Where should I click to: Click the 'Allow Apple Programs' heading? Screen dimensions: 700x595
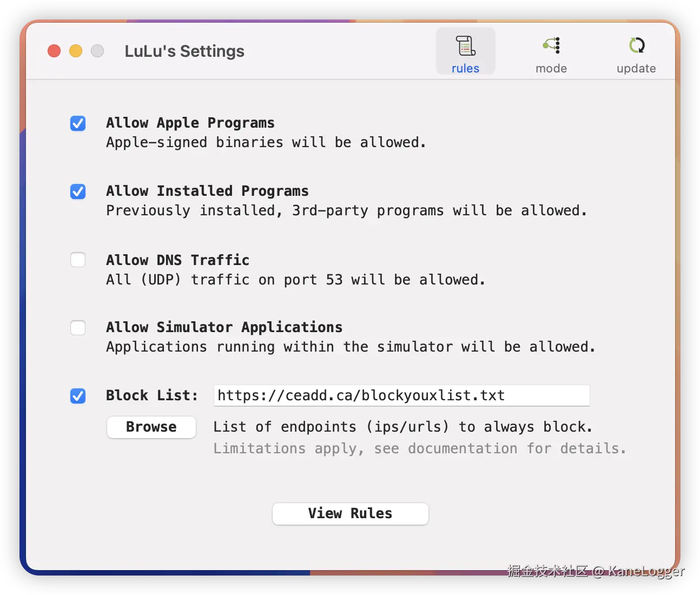pyautogui.click(x=190, y=123)
